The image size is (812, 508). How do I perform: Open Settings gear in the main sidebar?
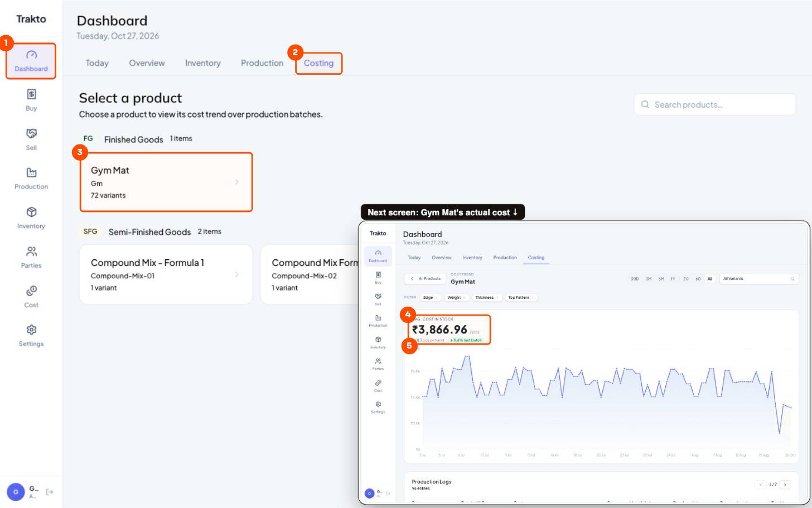coord(31,330)
